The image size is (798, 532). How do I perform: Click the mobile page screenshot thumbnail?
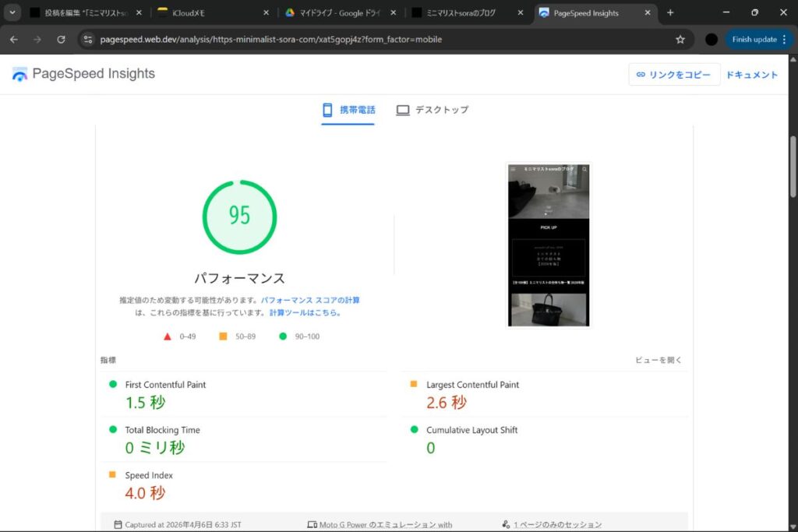pos(548,245)
